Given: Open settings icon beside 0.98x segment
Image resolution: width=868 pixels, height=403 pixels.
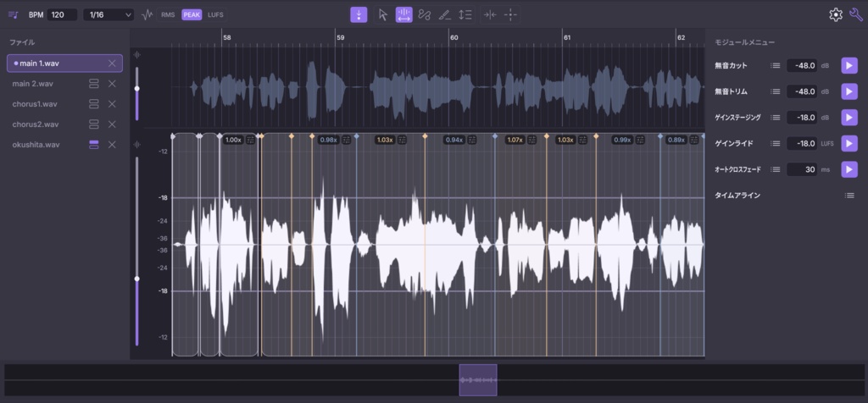Looking at the screenshot, I should (x=347, y=140).
